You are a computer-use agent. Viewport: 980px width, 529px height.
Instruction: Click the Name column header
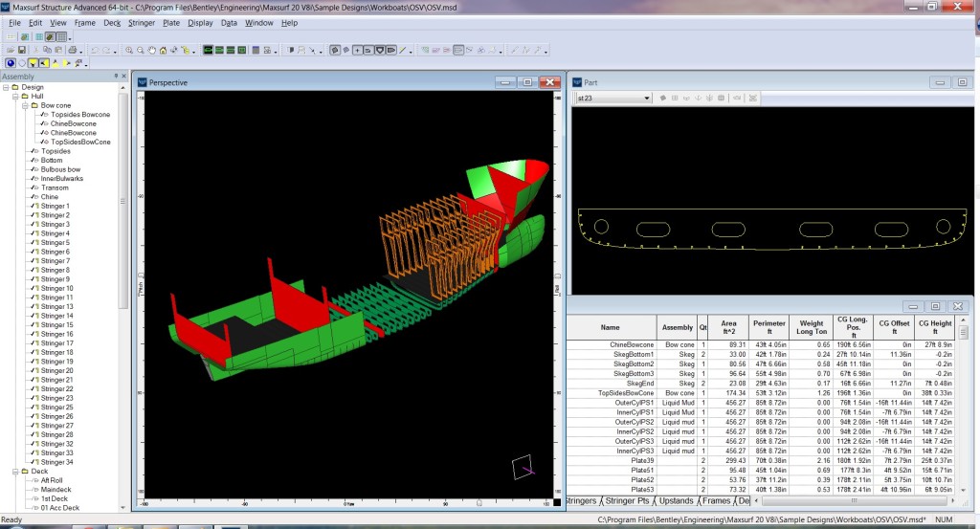click(x=611, y=327)
